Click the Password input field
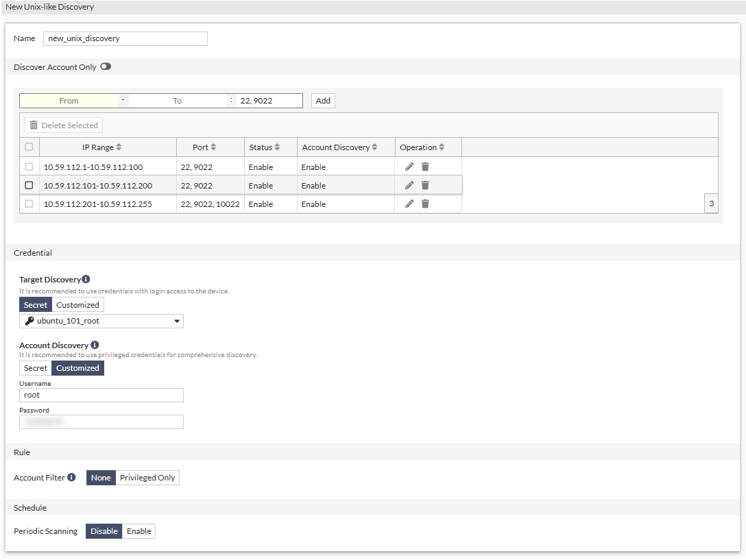Viewport: 746px width, 560px height. (101, 422)
